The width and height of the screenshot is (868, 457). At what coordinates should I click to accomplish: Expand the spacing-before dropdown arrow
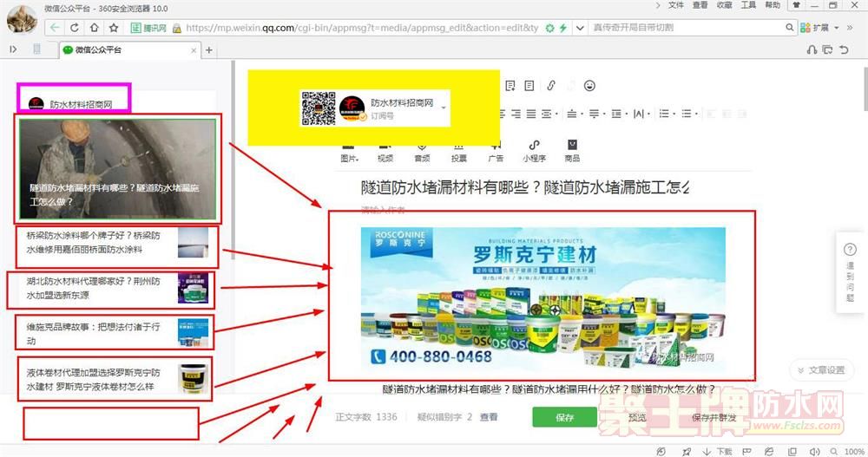pos(582,114)
